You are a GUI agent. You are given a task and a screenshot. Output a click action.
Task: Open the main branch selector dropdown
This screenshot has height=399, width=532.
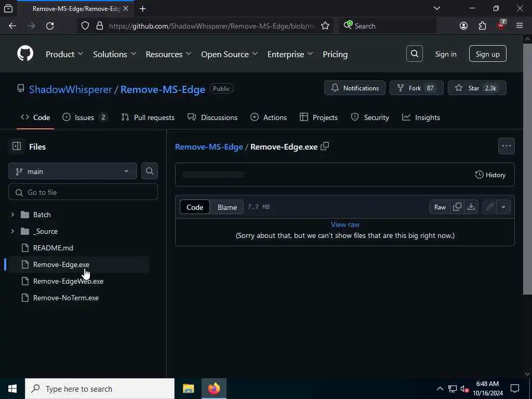(x=73, y=171)
